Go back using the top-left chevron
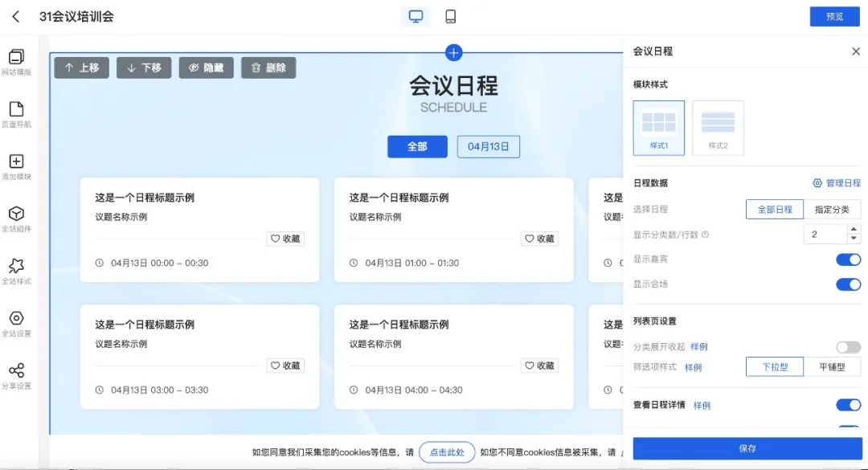The width and height of the screenshot is (868, 470). [x=16, y=17]
